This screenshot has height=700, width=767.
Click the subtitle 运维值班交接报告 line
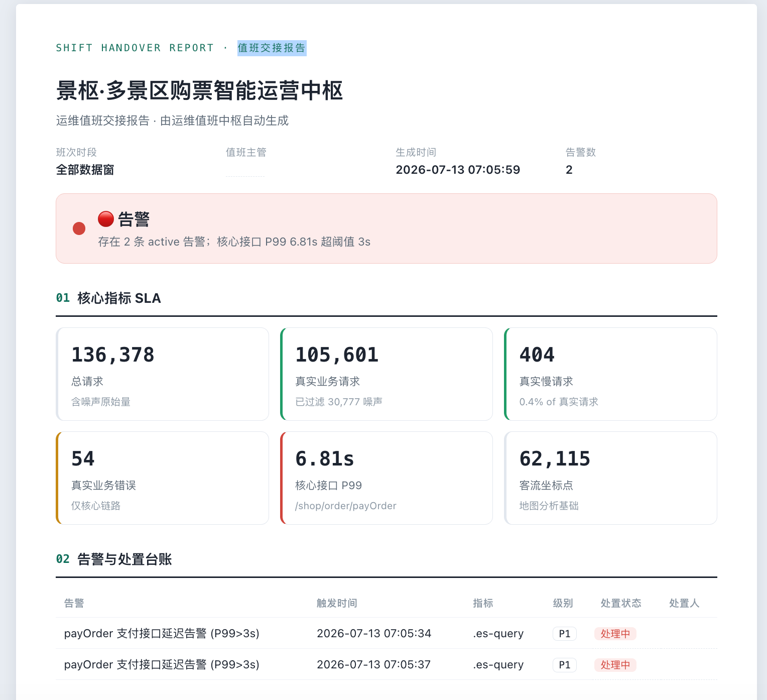[x=172, y=121]
